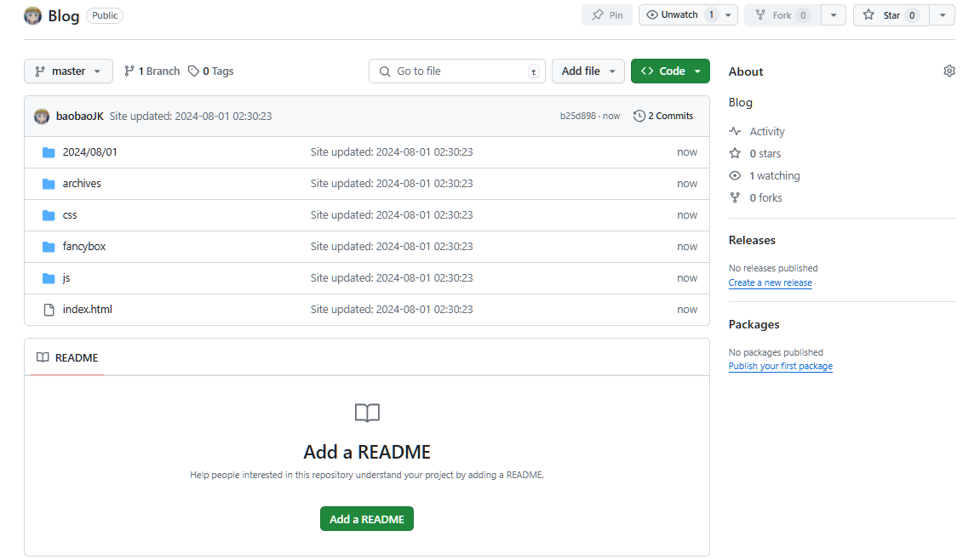
Task: Click the file icon beside index.html
Action: click(x=49, y=309)
